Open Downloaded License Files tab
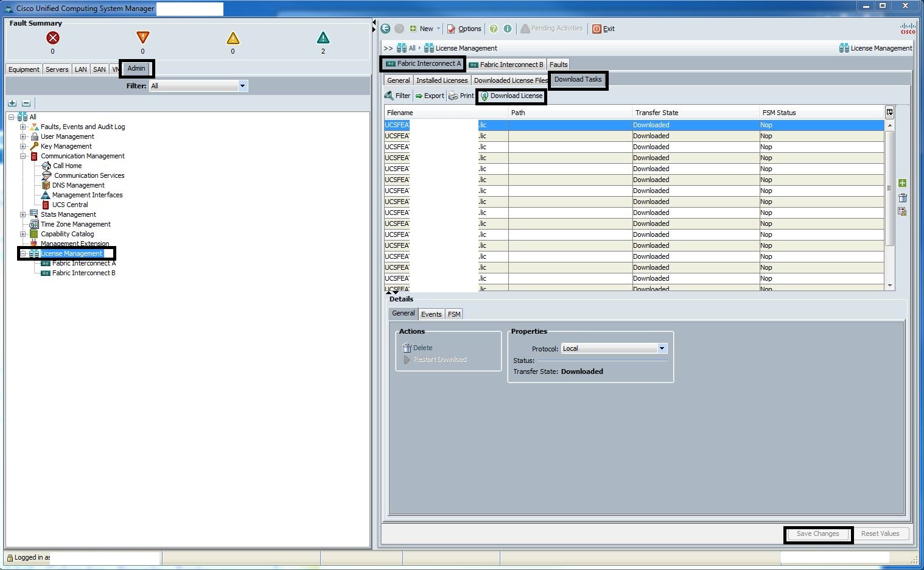This screenshot has height=570, width=924. click(x=511, y=80)
